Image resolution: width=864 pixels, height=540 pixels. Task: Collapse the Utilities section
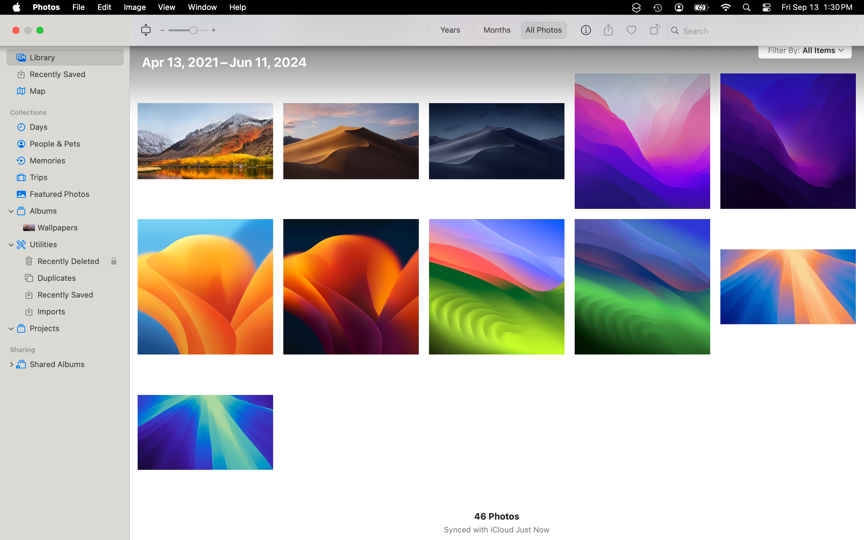(11, 245)
